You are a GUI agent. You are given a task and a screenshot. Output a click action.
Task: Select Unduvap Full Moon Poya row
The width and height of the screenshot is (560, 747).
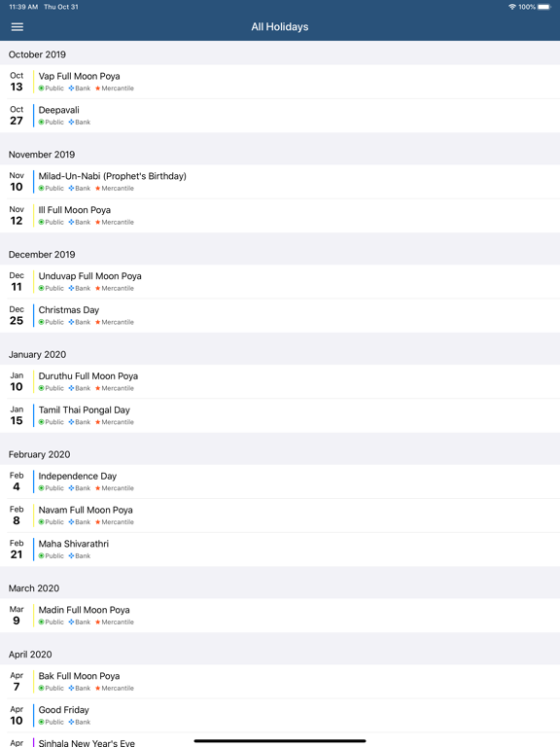pyautogui.click(x=280, y=281)
